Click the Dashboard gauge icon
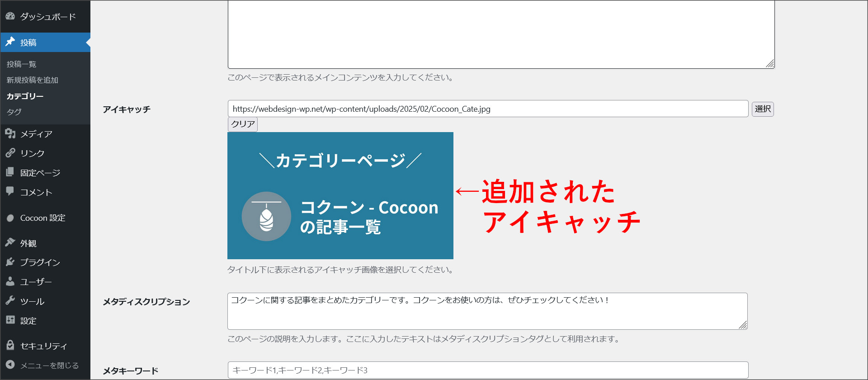This screenshot has width=868, height=380. pyautogui.click(x=10, y=16)
